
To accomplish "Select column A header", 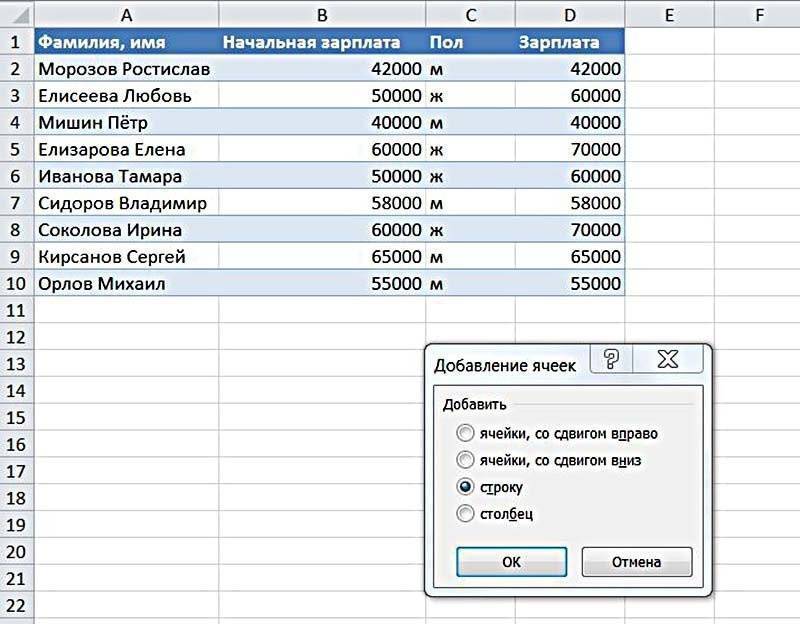I will [x=126, y=15].
